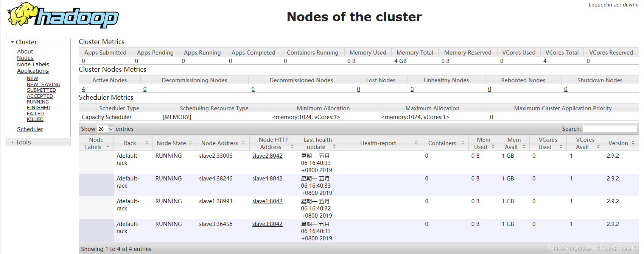Focus the table Search input field
644x254 pixels.
[610, 129]
